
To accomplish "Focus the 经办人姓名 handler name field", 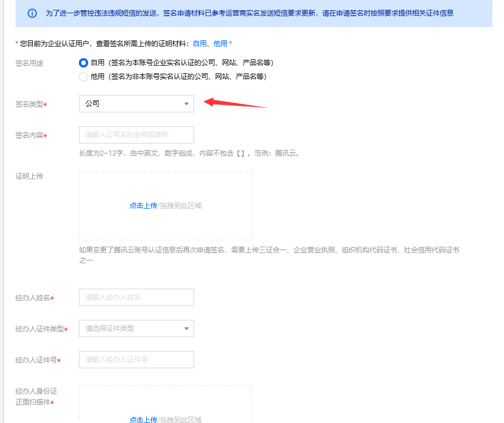I will point(136,297).
